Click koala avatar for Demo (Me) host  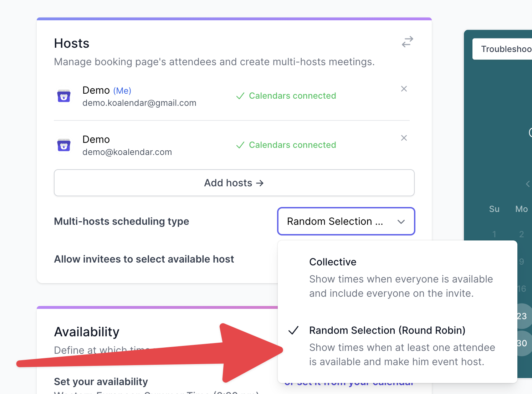tap(64, 96)
